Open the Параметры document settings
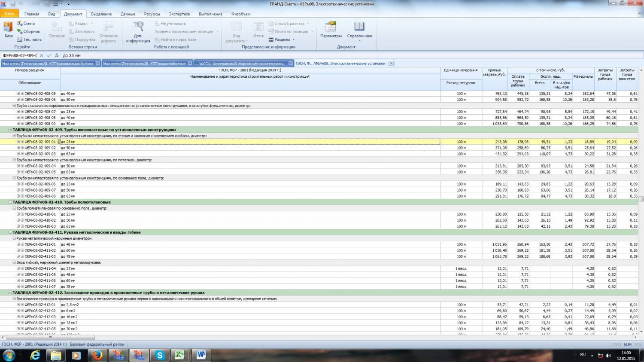The image size is (644, 362). [331, 30]
